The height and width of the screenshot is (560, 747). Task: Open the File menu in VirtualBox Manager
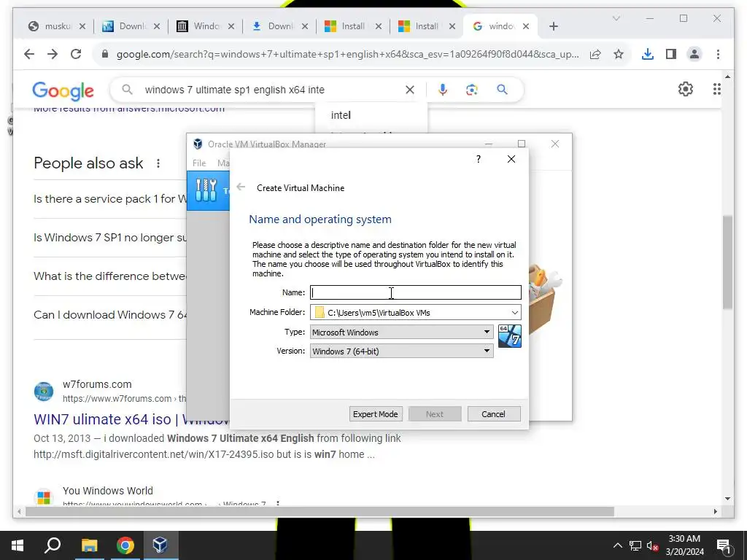199,163
